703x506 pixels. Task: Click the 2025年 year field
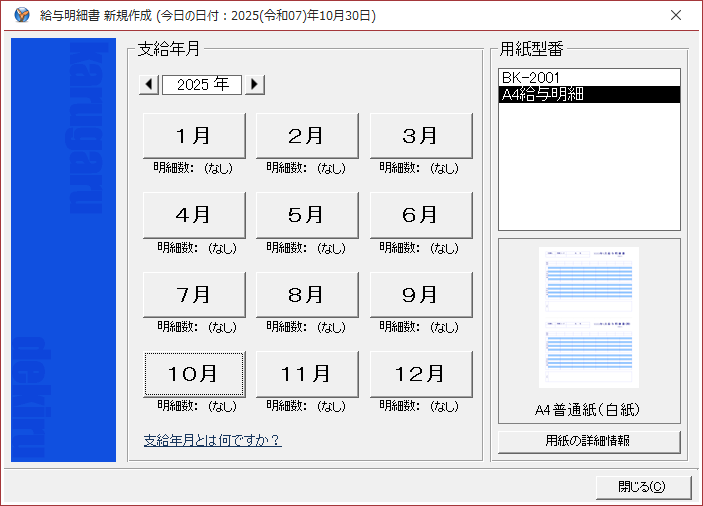click(x=202, y=85)
